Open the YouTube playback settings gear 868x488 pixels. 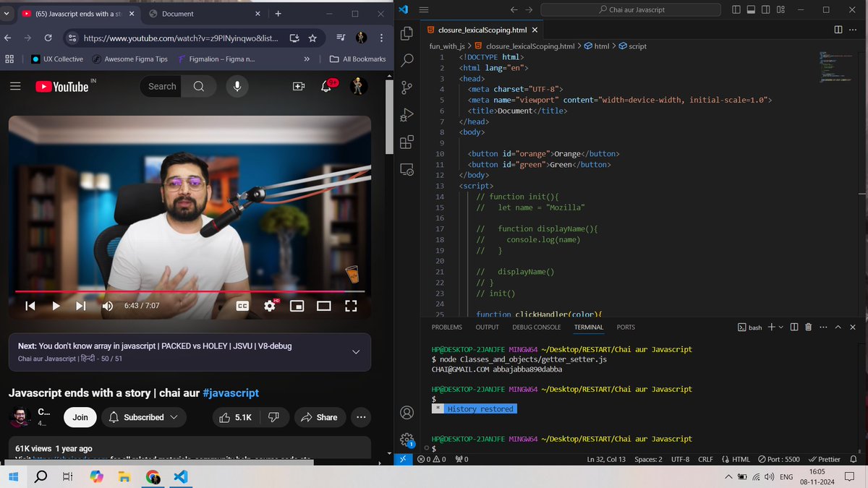coord(270,305)
